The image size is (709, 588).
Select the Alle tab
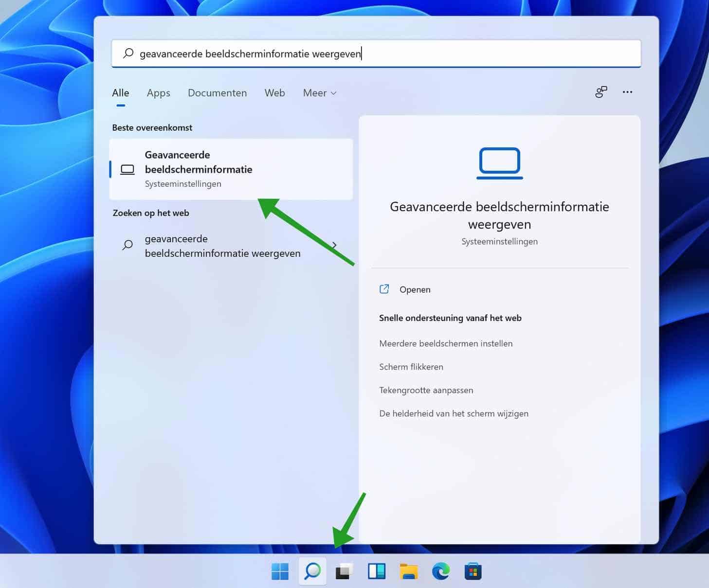coord(121,93)
